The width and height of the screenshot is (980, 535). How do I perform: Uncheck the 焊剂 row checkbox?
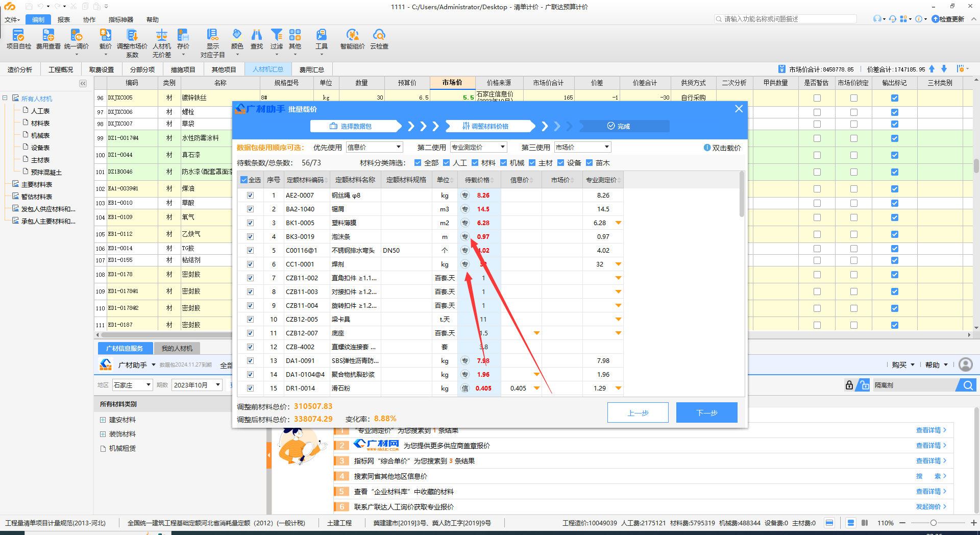click(x=250, y=264)
